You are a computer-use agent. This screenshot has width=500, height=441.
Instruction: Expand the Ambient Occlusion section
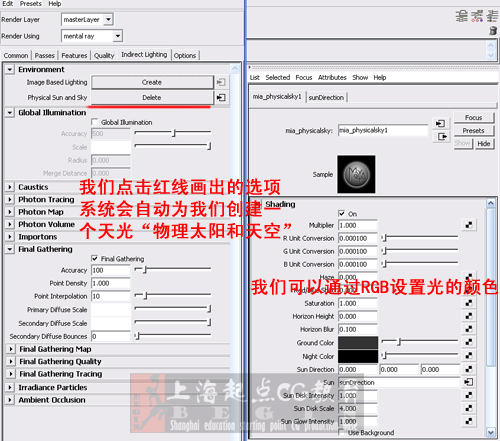(10, 400)
